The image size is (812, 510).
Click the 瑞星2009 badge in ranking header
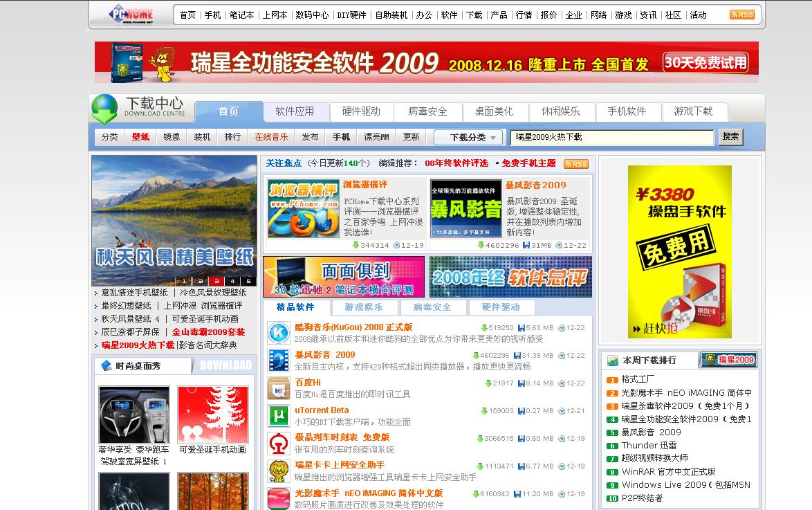click(728, 360)
